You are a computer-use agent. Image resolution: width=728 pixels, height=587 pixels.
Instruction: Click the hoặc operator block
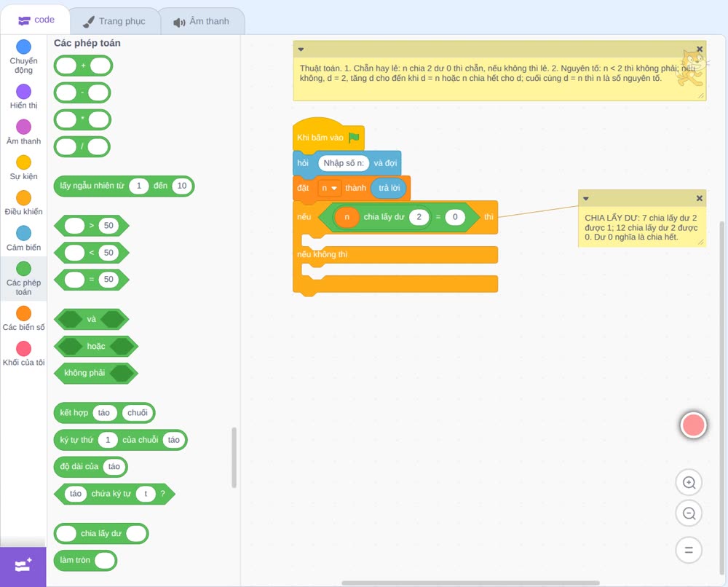tap(96, 347)
